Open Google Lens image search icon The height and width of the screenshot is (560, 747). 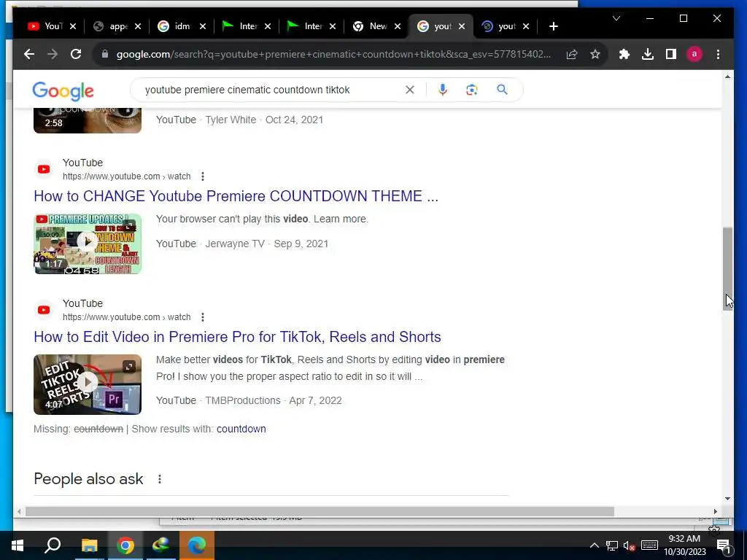(472, 90)
